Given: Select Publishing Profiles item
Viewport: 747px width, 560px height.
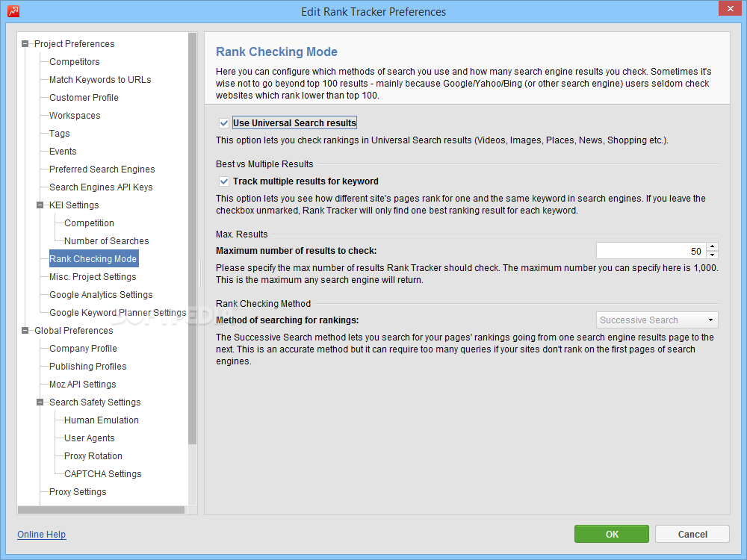Looking at the screenshot, I should [x=88, y=367].
